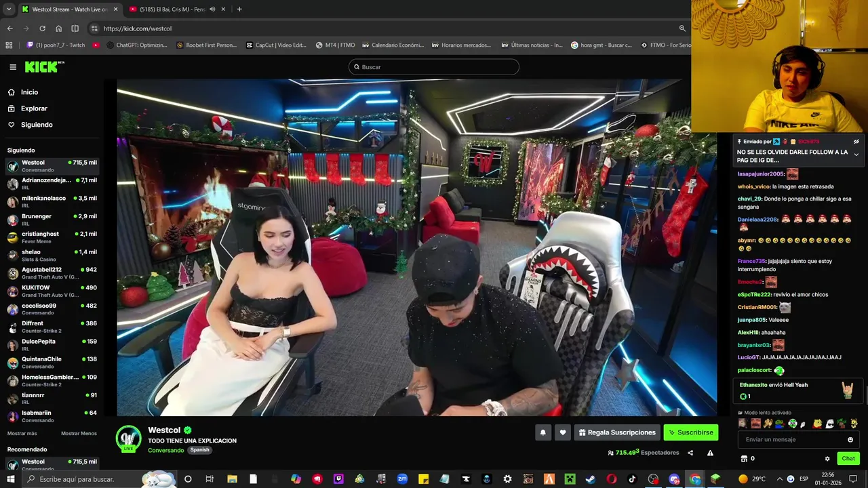
Task: Show hidden system tray icons
Action: click(x=779, y=479)
